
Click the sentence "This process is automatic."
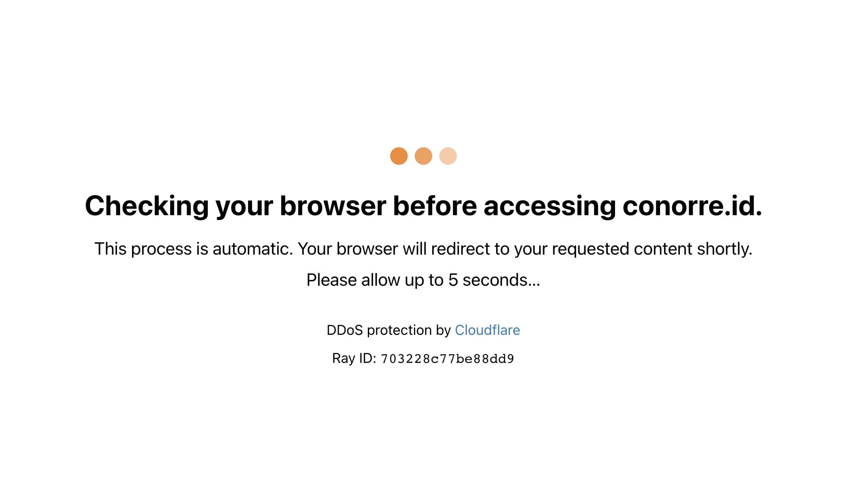[193, 249]
